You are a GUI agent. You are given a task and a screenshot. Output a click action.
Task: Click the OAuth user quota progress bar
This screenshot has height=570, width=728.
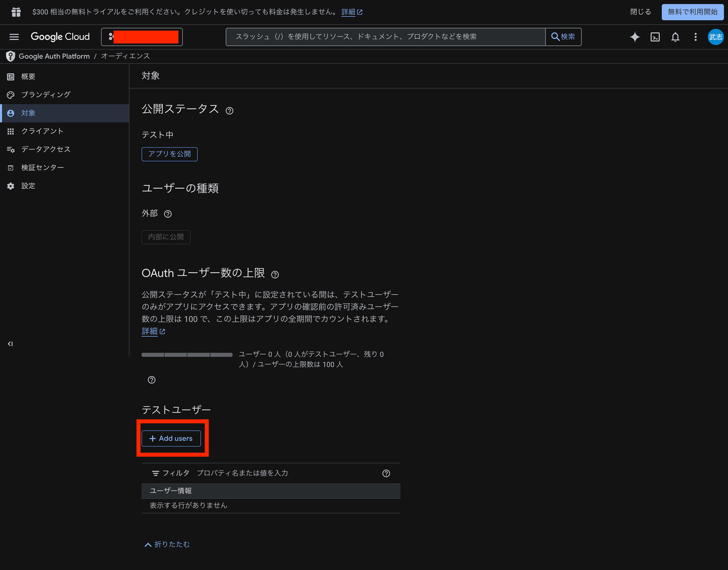(187, 355)
